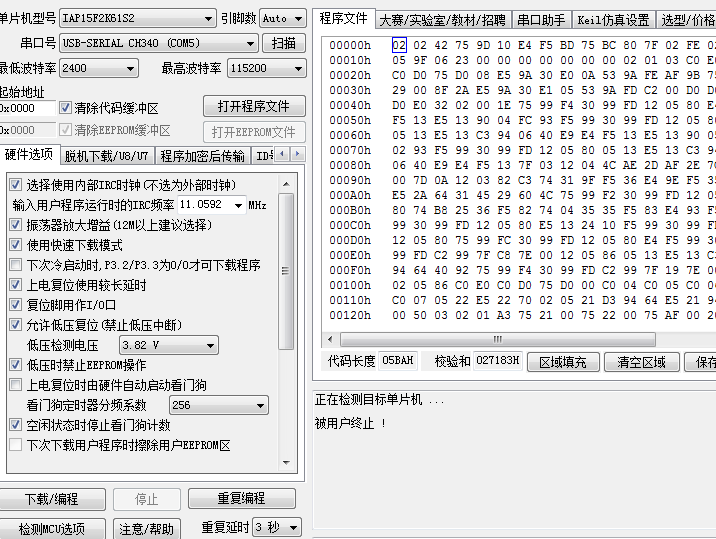
Task: Click the 扫描 scan button
Action: click(284, 43)
